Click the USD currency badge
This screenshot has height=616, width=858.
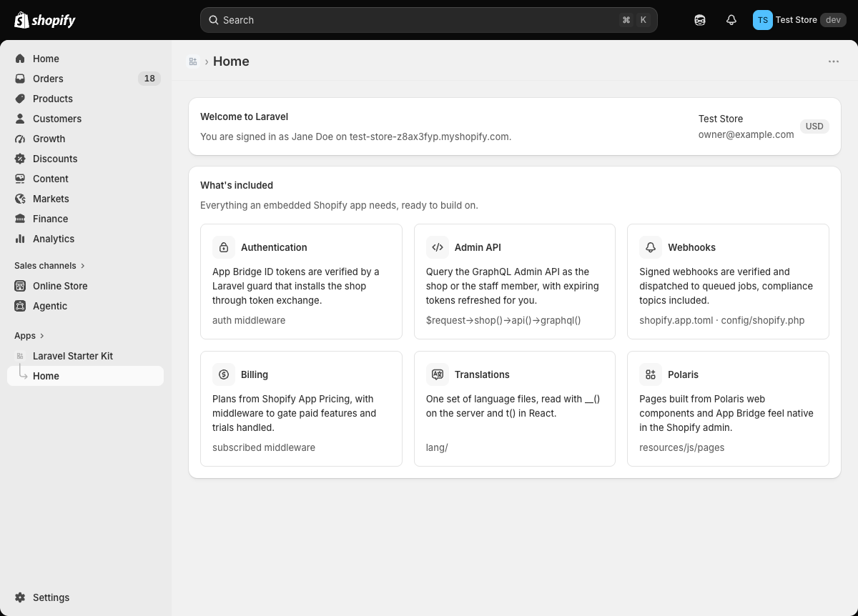pos(814,126)
